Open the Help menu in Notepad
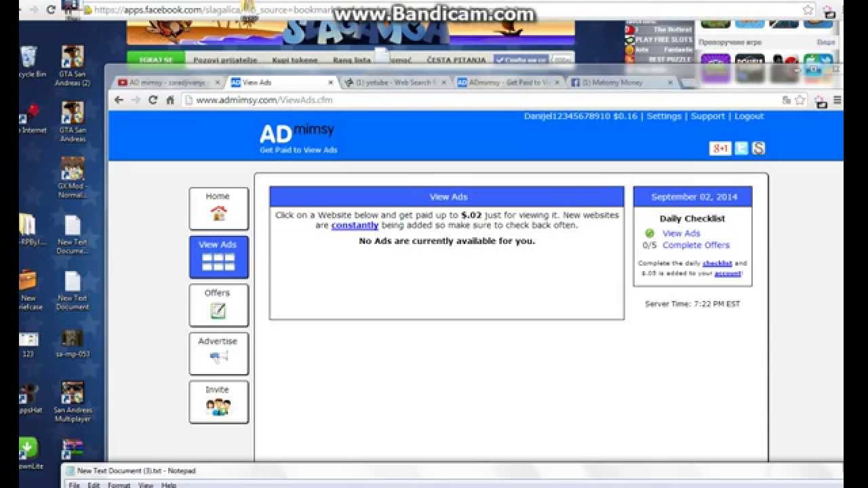The width and height of the screenshot is (868, 488). point(169,485)
